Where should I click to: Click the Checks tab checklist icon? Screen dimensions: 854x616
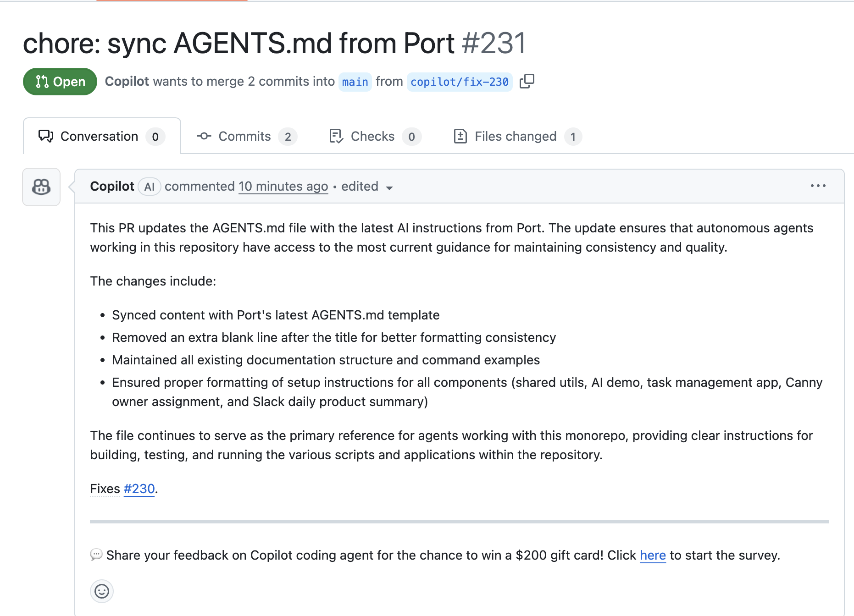[x=336, y=136]
